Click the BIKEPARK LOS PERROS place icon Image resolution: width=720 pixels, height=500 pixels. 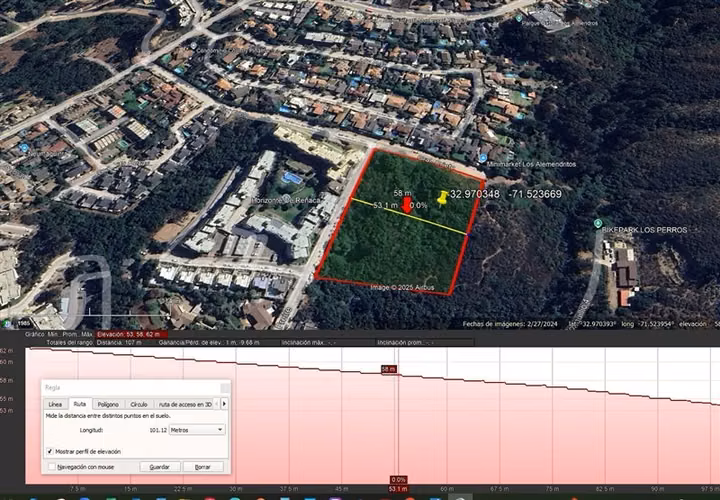coord(597,224)
